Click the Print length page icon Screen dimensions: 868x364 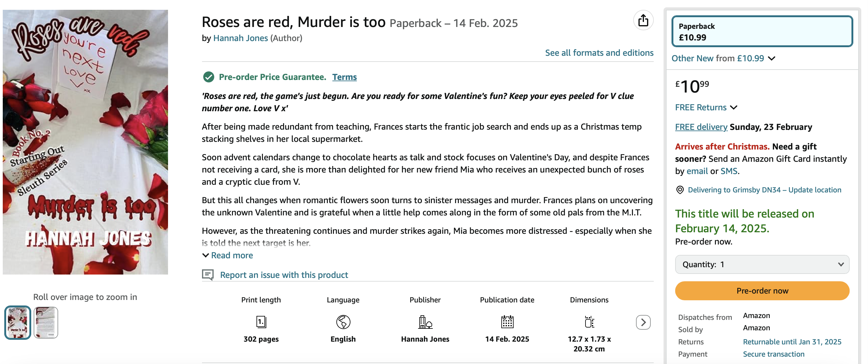[261, 322]
